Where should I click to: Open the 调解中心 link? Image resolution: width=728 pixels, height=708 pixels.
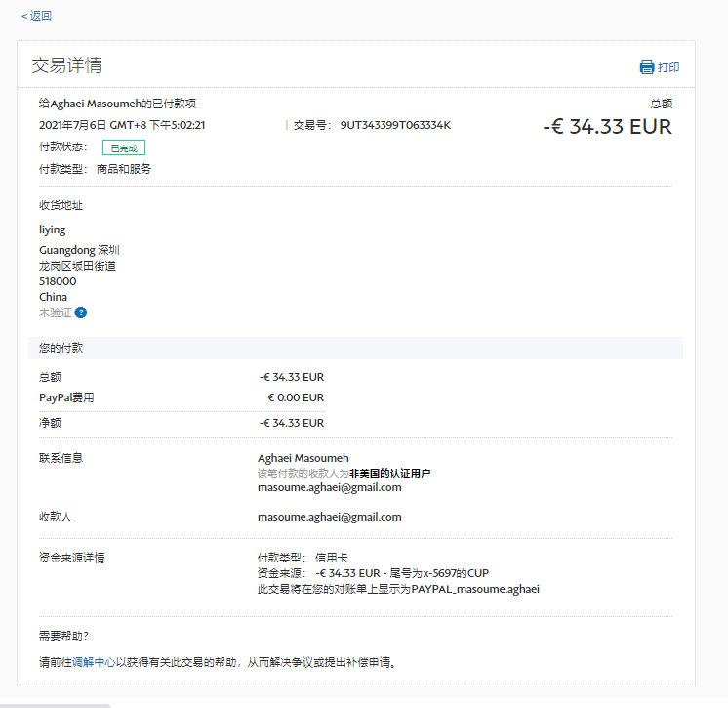point(96,661)
